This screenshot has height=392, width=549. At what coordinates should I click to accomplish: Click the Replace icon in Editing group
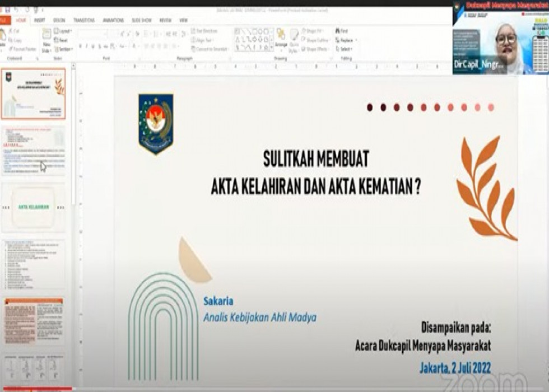click(x=345, y=40)
